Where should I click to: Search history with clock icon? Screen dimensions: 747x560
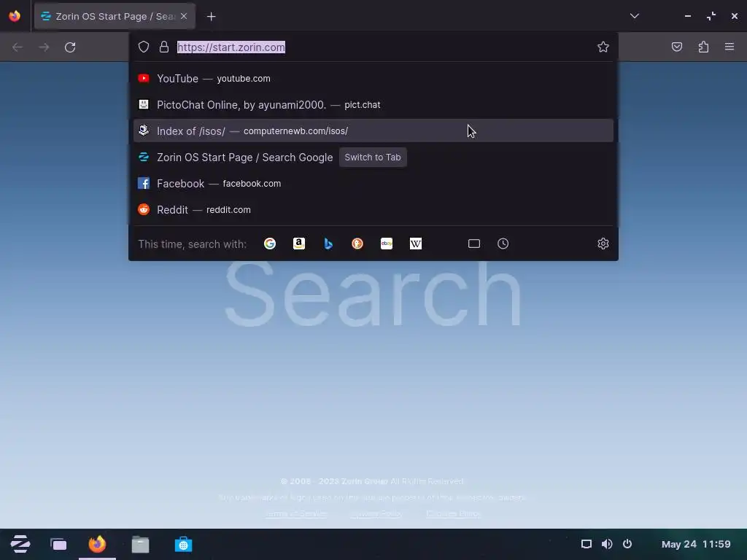[x=503, y=244]
